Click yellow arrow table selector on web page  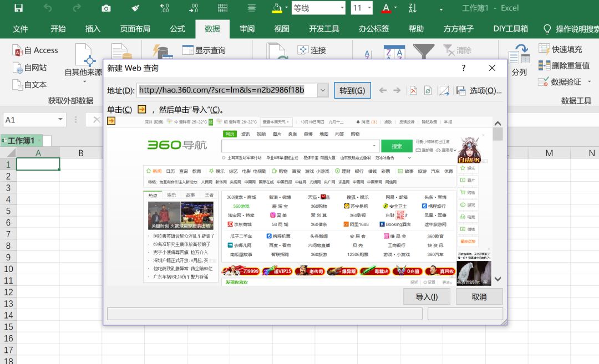pos(111,121)
